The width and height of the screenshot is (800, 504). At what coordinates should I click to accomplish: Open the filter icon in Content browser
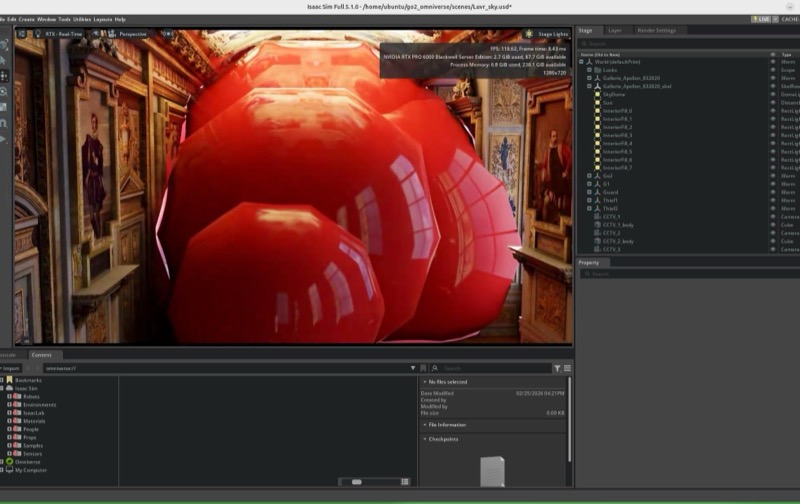pos(557,368)
